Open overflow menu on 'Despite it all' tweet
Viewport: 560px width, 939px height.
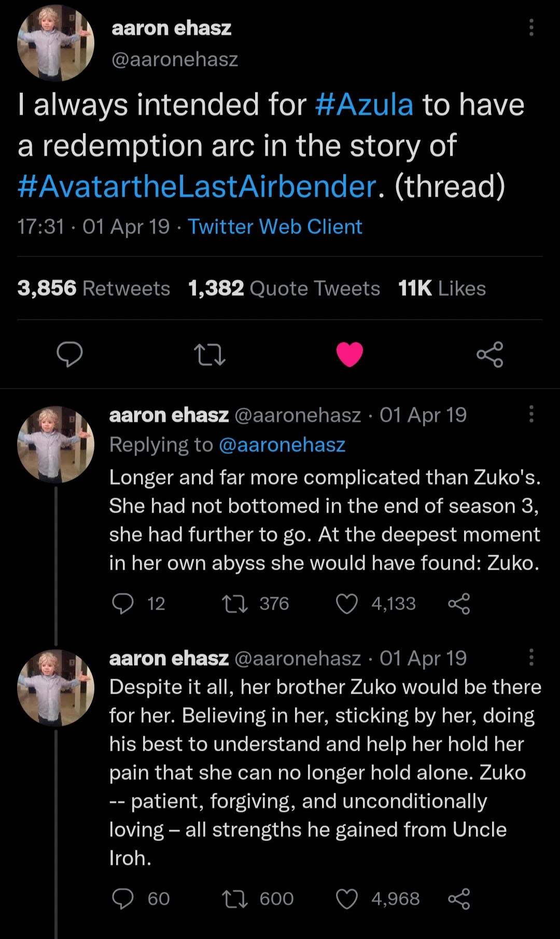tap(531, 657)
